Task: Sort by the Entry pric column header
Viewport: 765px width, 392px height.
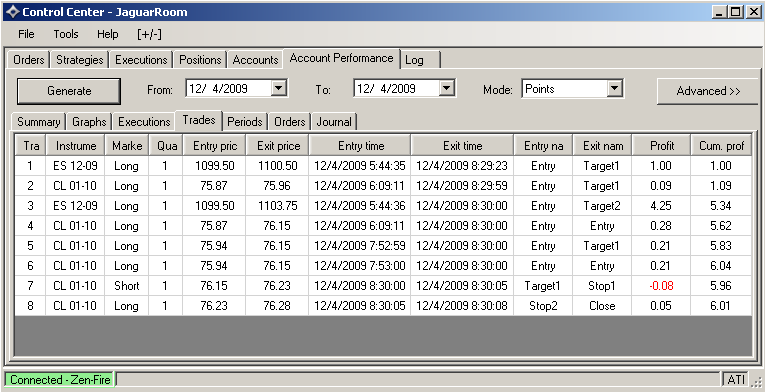Action: (x=215, y=145)
